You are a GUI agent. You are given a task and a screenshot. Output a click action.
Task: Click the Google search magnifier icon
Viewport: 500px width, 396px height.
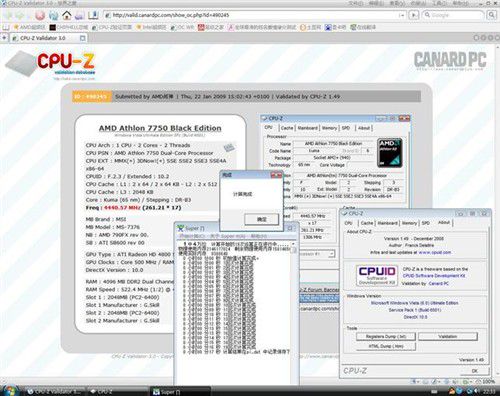click(492, 15)
